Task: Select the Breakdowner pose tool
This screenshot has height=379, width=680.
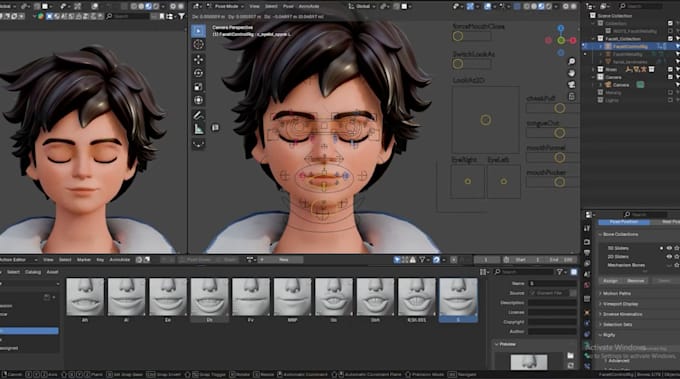Action: (x=199, y=144)
